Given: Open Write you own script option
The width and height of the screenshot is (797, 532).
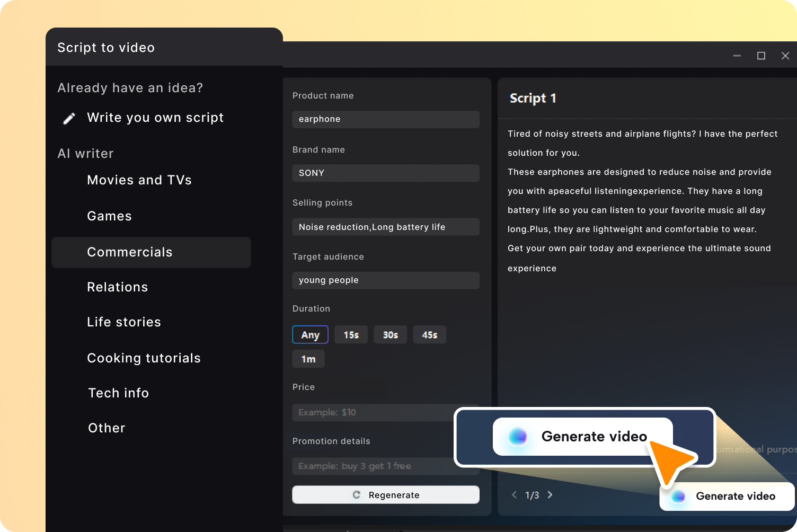Looking at the screenshot, I should 155,118.
